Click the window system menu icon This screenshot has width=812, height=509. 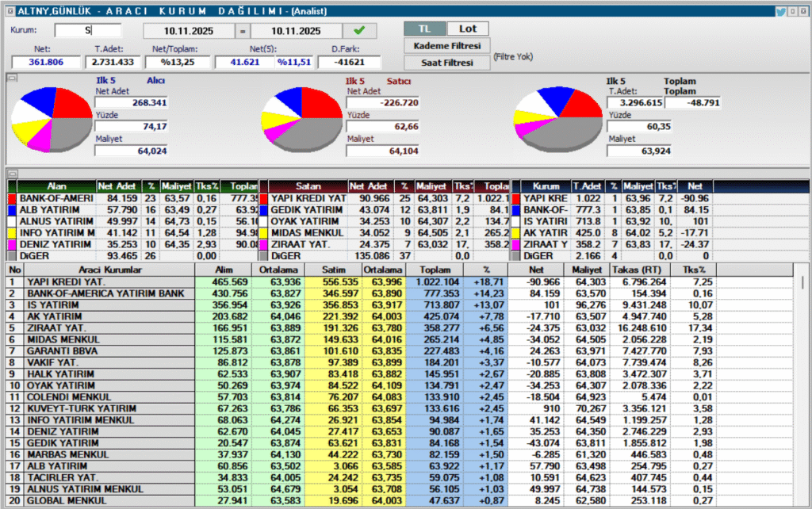10,11
